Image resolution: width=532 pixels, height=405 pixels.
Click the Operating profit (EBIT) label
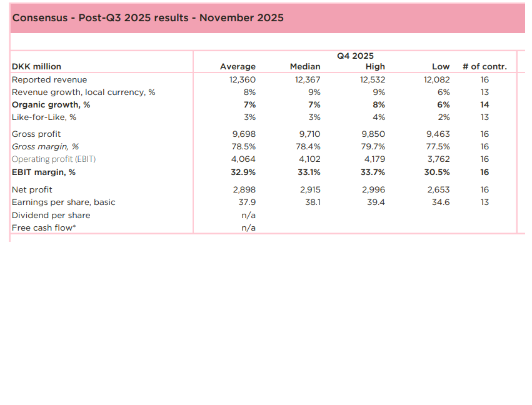[54, 159]
